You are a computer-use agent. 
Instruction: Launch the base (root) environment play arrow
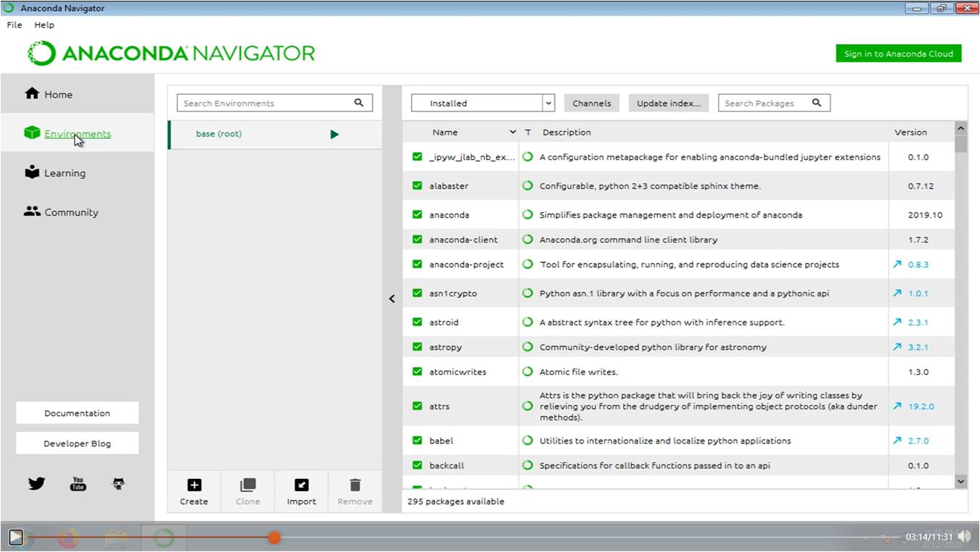pos(334,133)
